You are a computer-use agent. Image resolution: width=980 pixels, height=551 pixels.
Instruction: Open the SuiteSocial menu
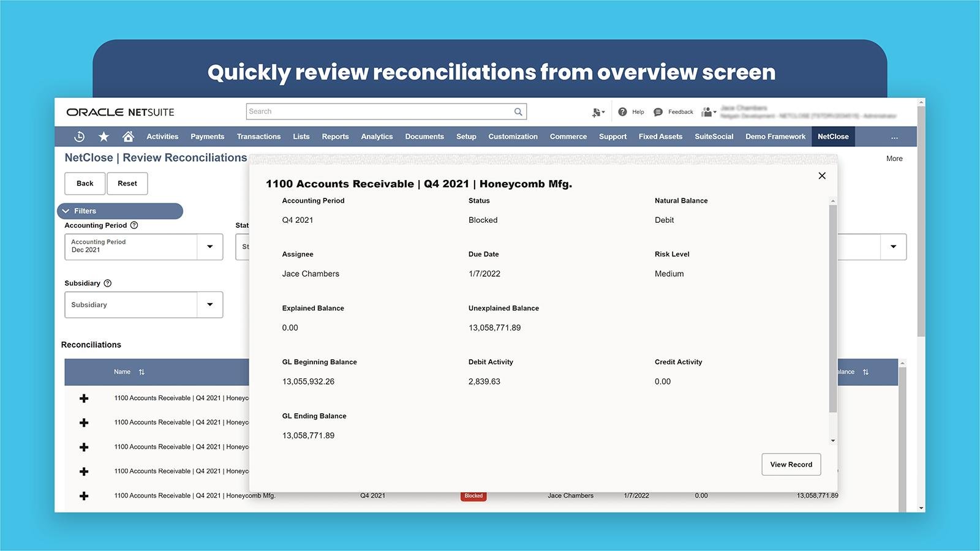click(714, 137)
